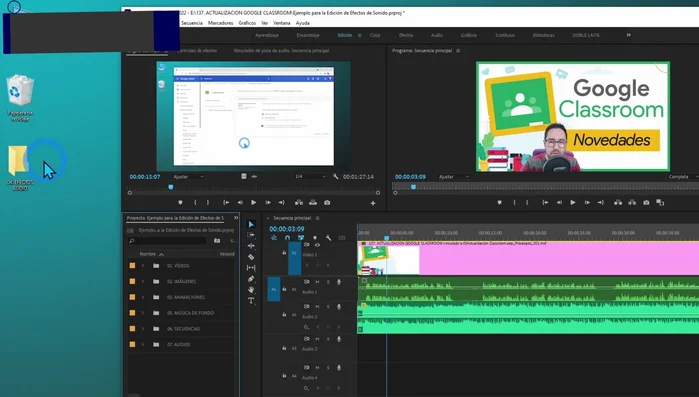
Task: Select the Razor tool
Action: click(251, 257)
